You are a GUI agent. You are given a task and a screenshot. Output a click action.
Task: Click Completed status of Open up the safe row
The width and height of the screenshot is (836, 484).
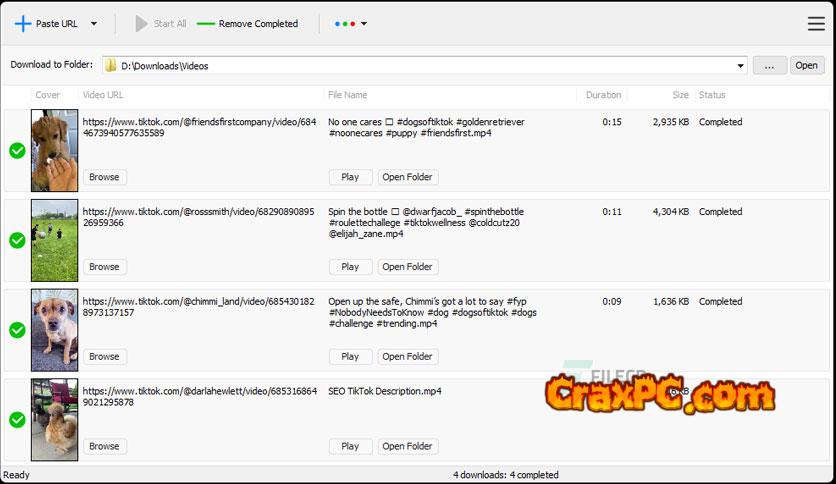720,301
